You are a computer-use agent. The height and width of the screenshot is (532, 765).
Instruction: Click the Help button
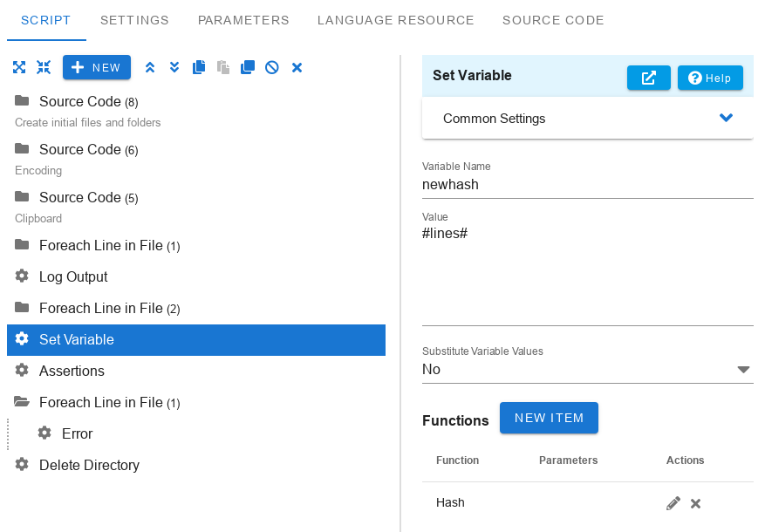point(710,78)
